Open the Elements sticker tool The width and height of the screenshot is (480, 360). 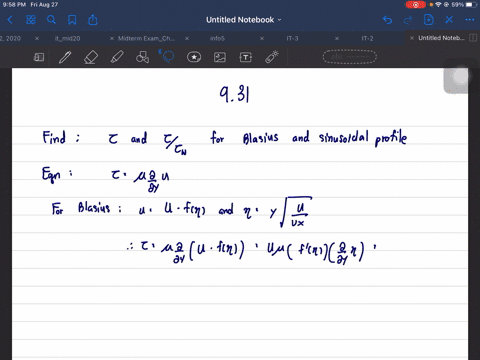tap(194, 57)
